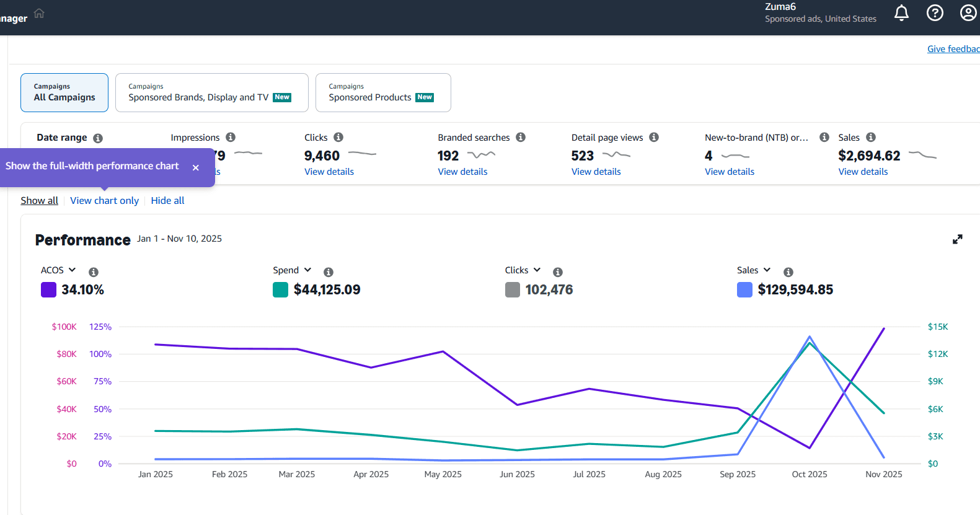This screenshot has height=515, width=980.
Task: Open the Spend metric dropdown
Action: 292,270
